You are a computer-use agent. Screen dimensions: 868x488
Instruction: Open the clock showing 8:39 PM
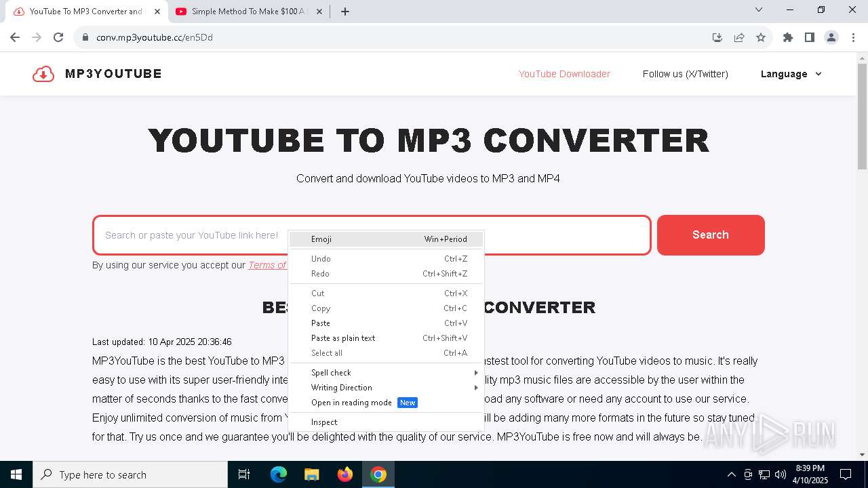pyautogui.click(x=810, y=474)
